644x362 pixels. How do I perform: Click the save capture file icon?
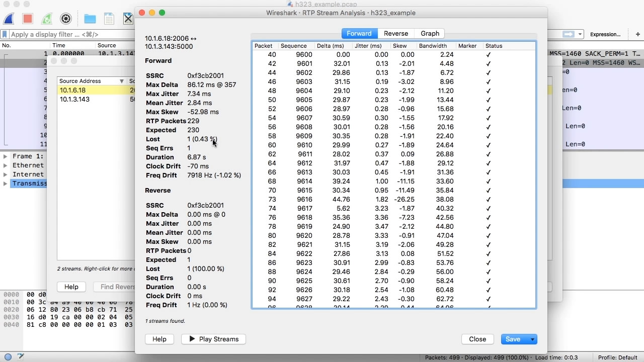(x=109, y=19)
